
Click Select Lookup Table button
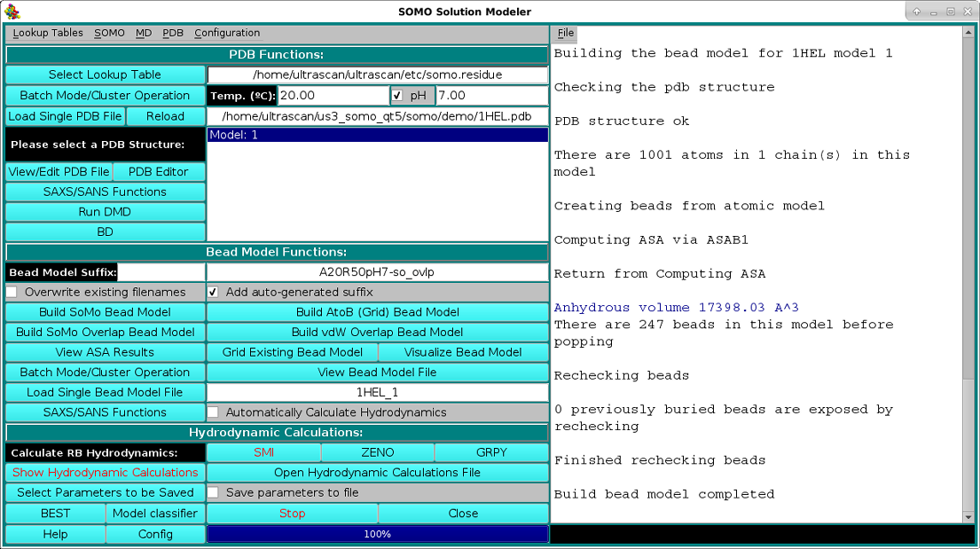[105, 75]
